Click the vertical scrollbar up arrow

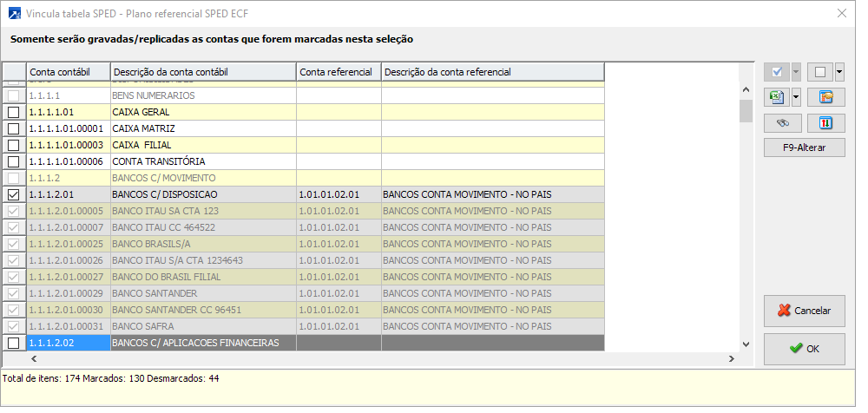(746, 89)
